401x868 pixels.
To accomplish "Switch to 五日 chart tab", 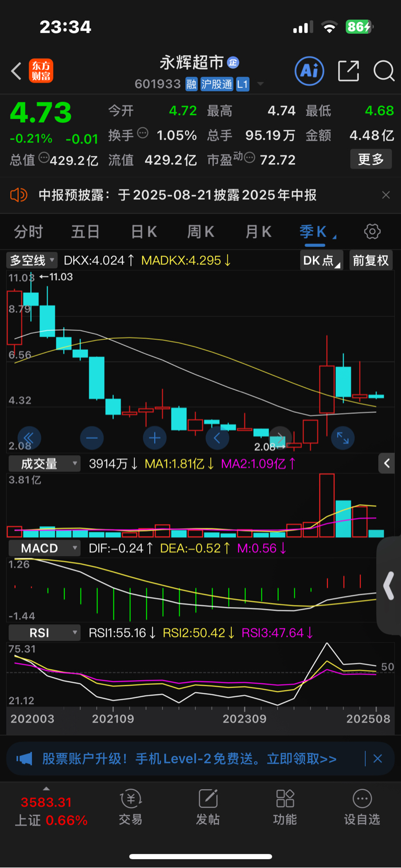I will (86, 232).
